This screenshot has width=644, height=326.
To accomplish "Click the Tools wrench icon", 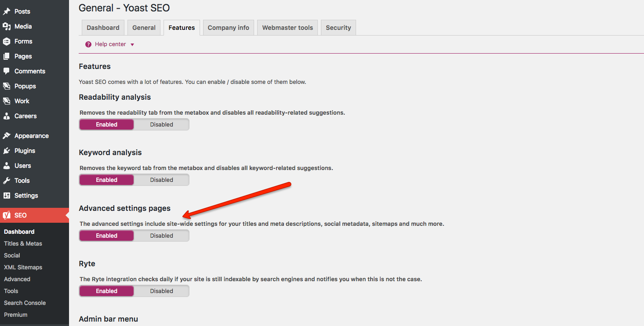I will click(x=7, y=181).
